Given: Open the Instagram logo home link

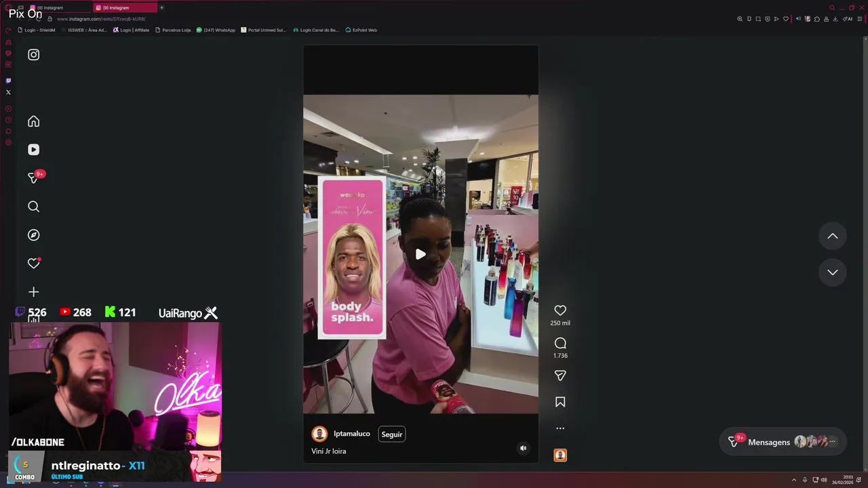Looking at the screenshot, I should [33, 55].
